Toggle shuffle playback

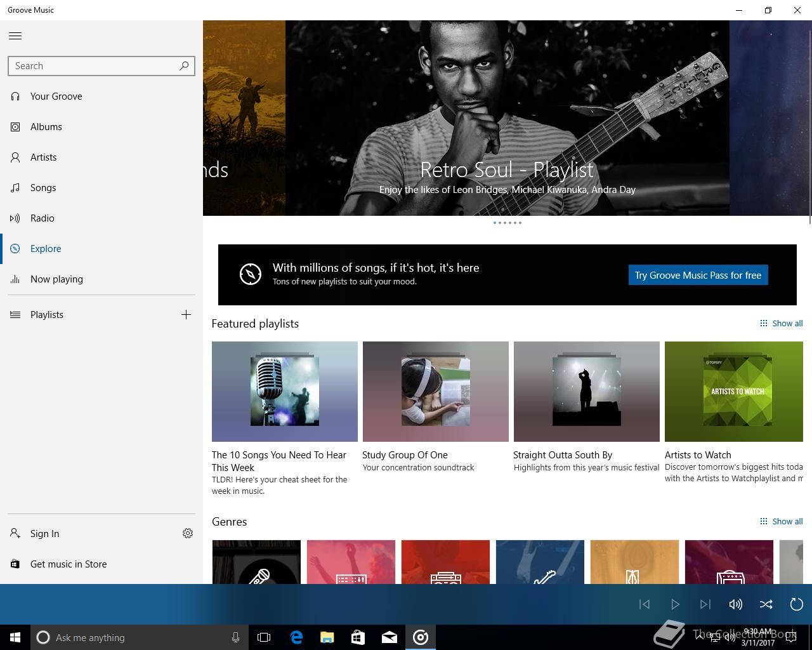(766, 604)
